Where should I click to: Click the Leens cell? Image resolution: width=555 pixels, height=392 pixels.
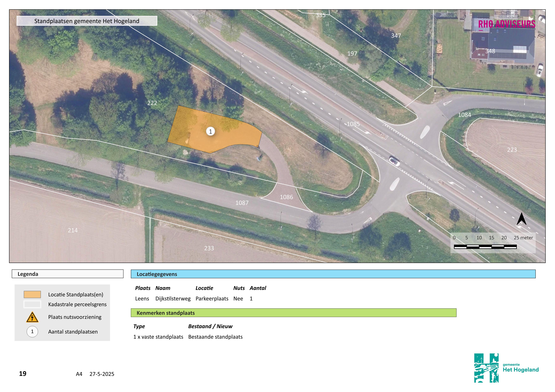(x=142, y=299)
